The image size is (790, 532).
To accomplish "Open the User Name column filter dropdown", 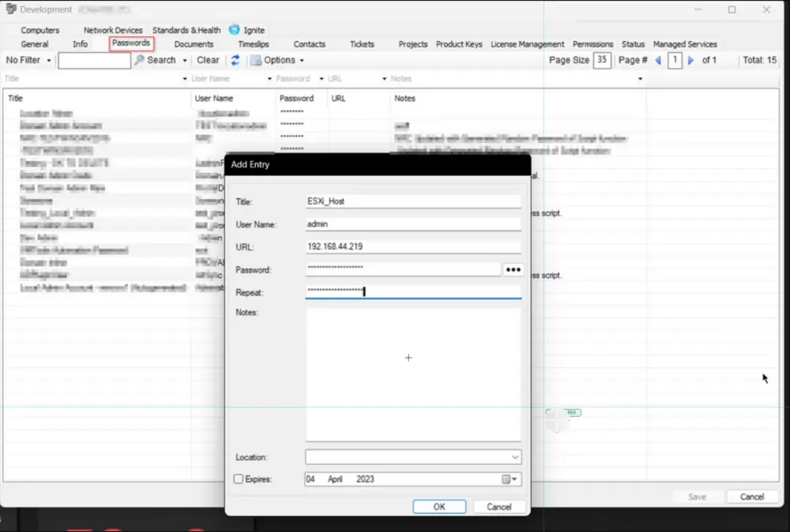I will (269, 79).
